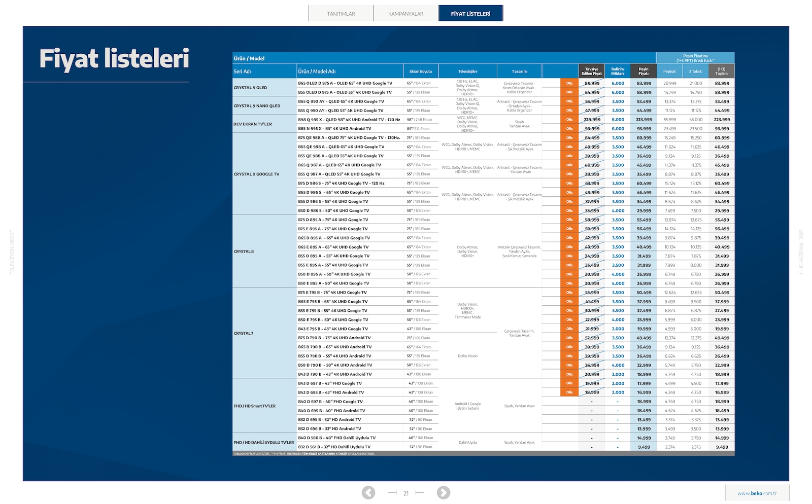The width and height of the screenshot is (812, 504).
Task: Click the Android / Google İşletim Sistemi cell
Action: pos(467,406)
